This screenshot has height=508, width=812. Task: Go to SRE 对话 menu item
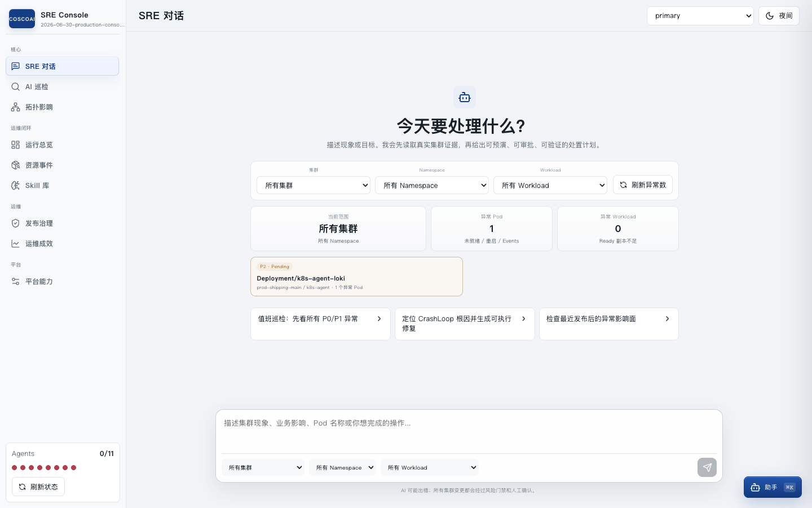62,66
